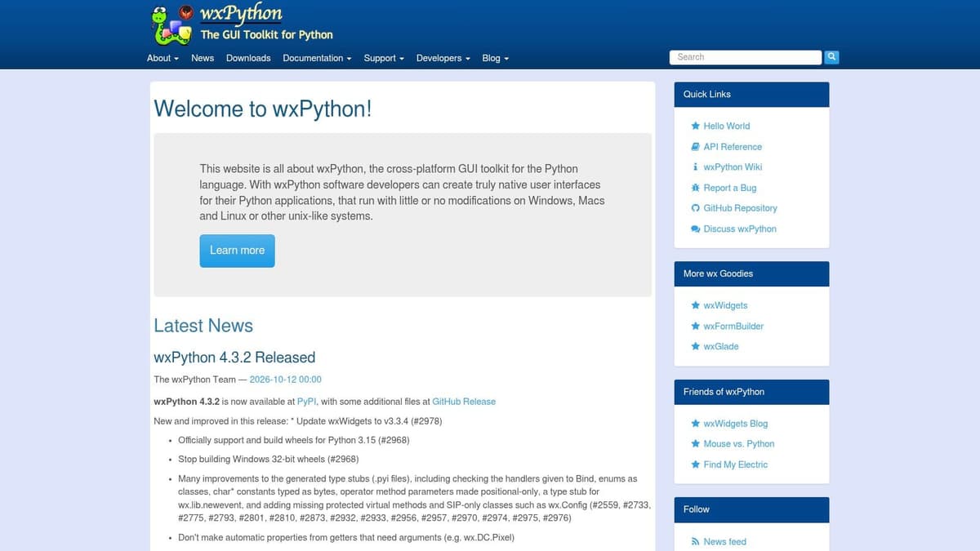Open the API Reference link

coord(733,147)
